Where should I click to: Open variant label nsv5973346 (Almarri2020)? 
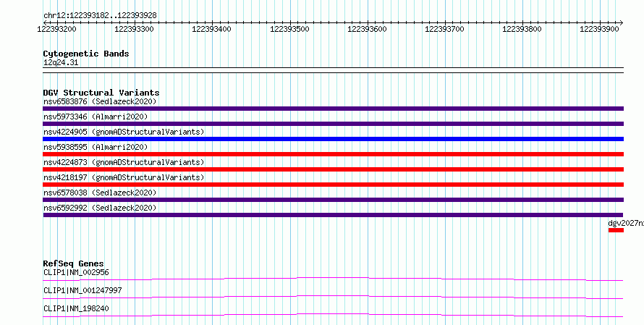pyautogui.click(x=96, y=117)
